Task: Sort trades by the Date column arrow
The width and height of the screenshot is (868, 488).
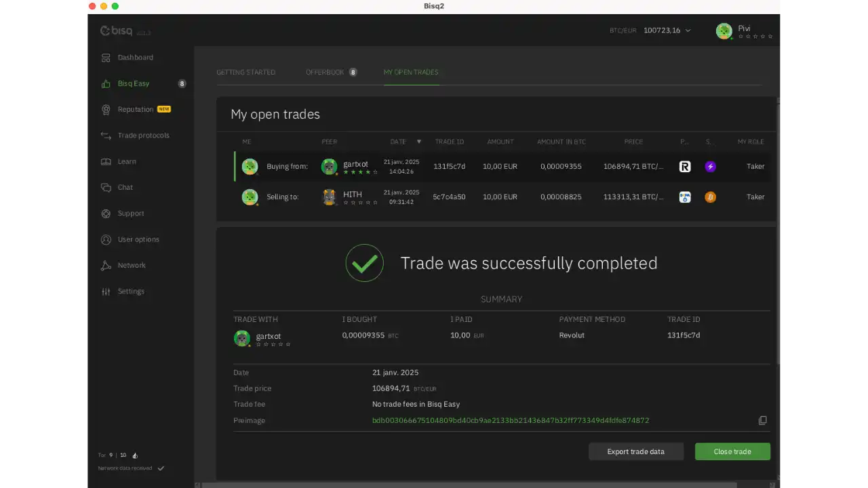Action: tap(418, 142)
